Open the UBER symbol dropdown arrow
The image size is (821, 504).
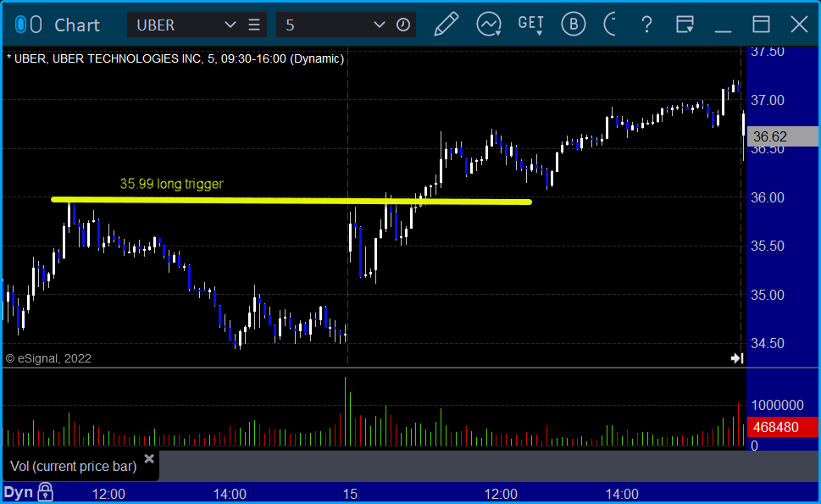tap(230, 25)
